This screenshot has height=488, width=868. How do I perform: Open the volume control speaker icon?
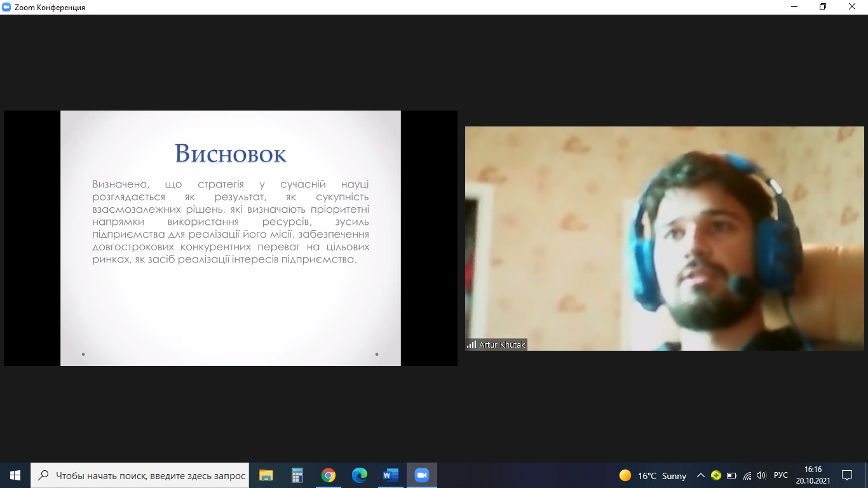click(x=762, y=475)
